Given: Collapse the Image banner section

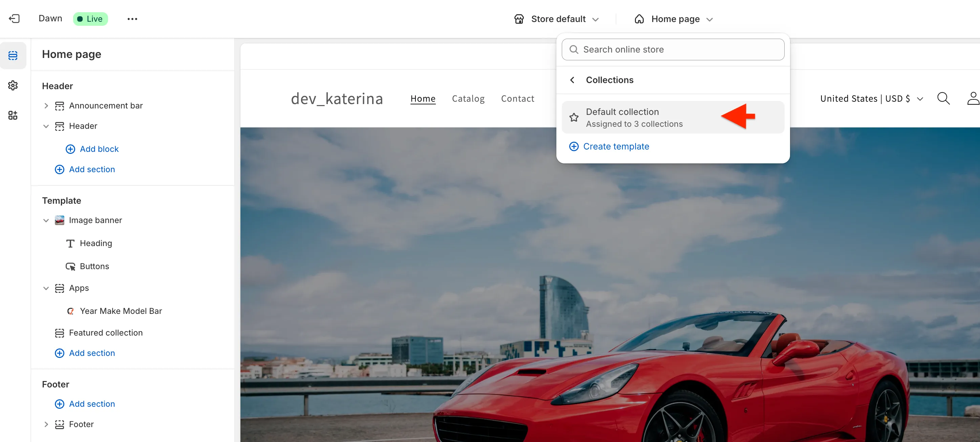Looking at the screenshot, I should coord(46,220).
